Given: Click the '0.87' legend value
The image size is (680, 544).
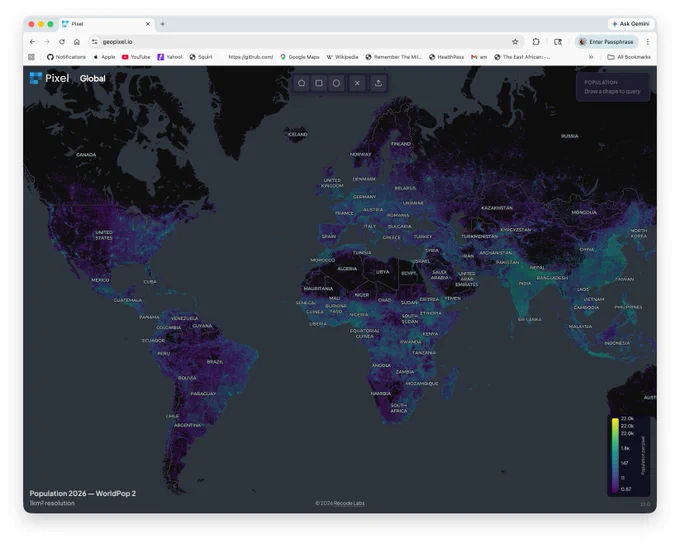Looking at the screenshot, I should coord(626,489).
